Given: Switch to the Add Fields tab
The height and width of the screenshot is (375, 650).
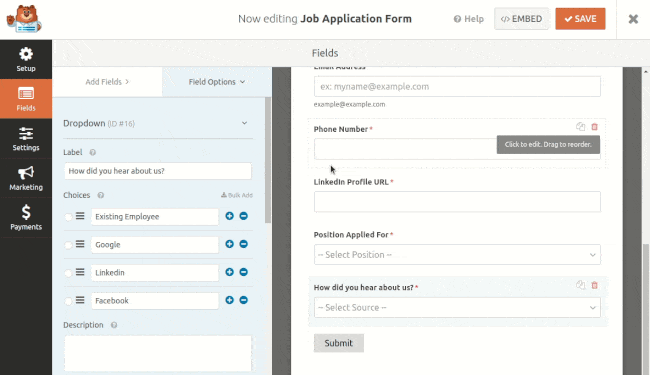Looking at the screenshot, I should 107,82.
